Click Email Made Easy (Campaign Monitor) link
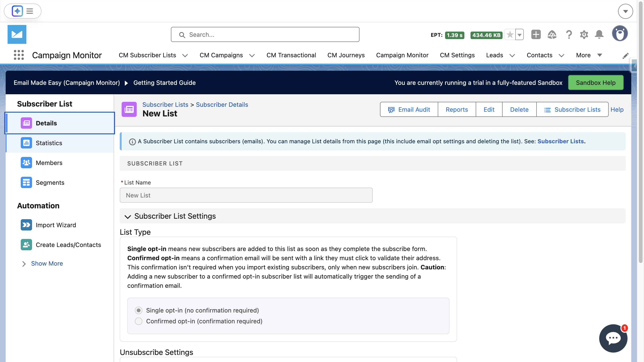 click(66, 82)
